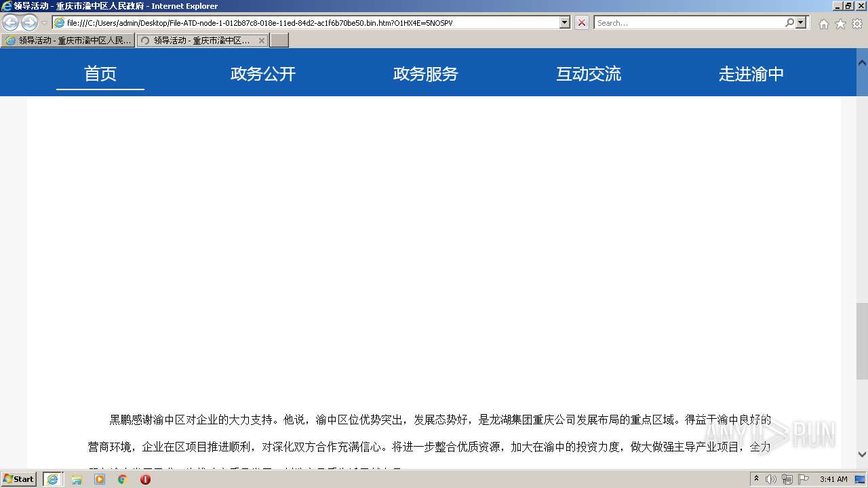Go to 首页 in the site navigation
Image resolution: width=868 pixels, height=488 pixels.
[x=100, y=73]
